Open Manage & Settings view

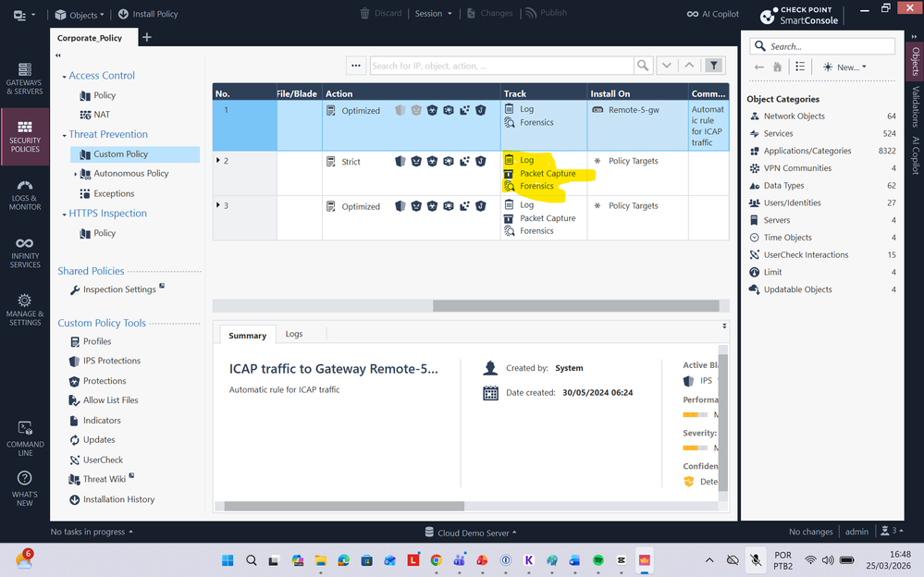click(x=25, y=310)
